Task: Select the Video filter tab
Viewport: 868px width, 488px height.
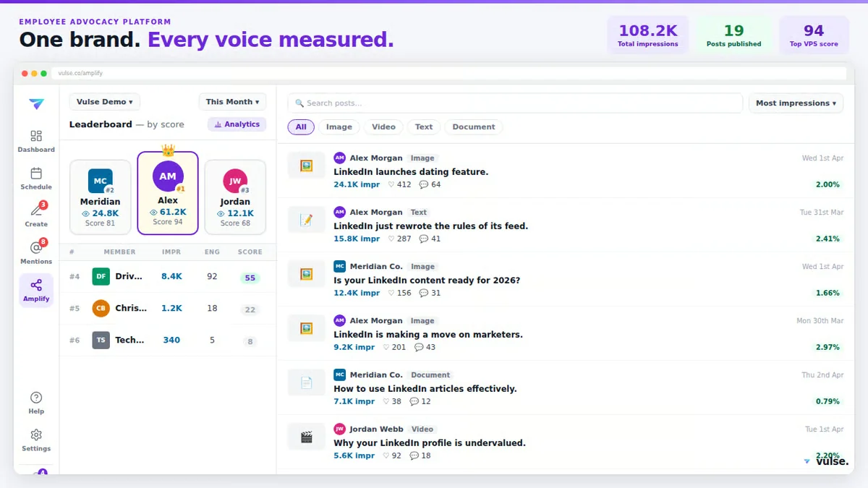Action: pyautogui.click(x=383, y=127)
